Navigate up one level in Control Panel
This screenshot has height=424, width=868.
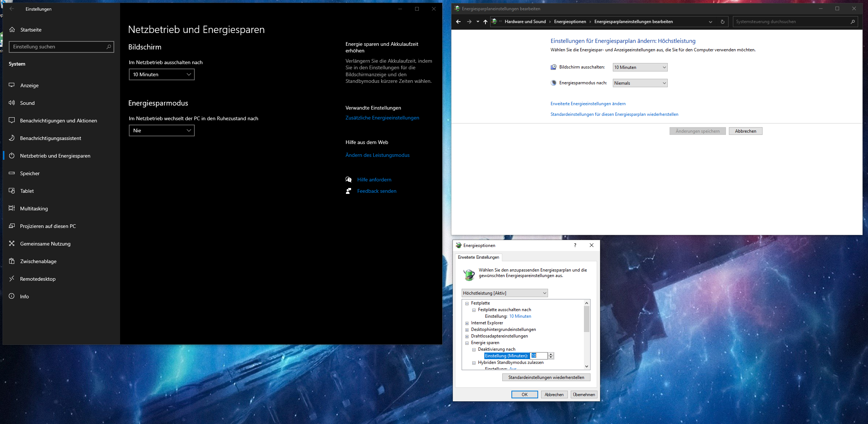tap(485, 22)
